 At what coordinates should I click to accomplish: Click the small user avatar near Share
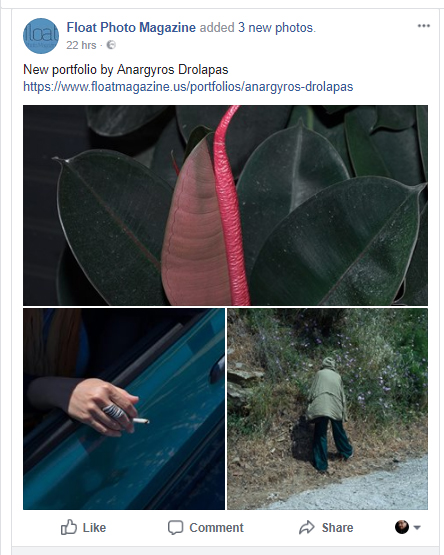click(x=402, y=527)
